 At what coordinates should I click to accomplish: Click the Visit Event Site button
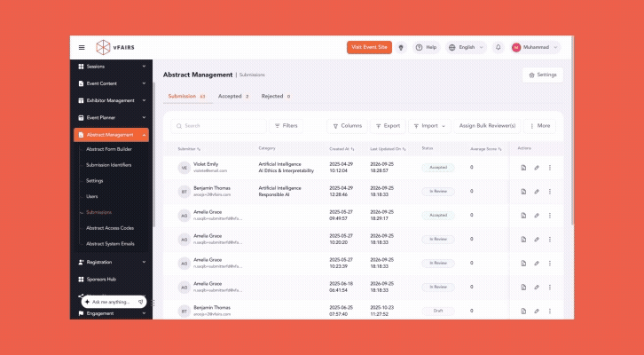(369, 47)
